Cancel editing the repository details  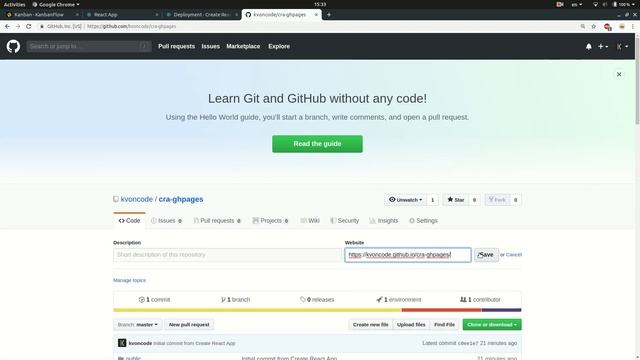tap(514, 255)
